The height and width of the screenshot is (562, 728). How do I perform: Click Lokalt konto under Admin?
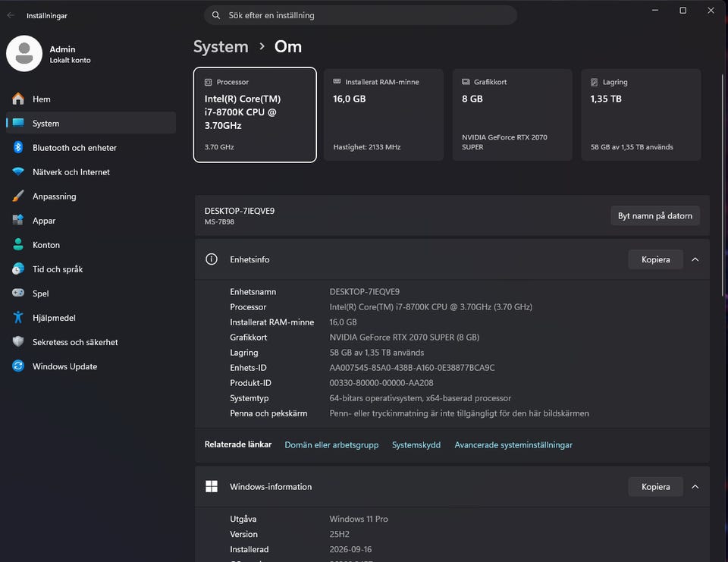point(70,60)
